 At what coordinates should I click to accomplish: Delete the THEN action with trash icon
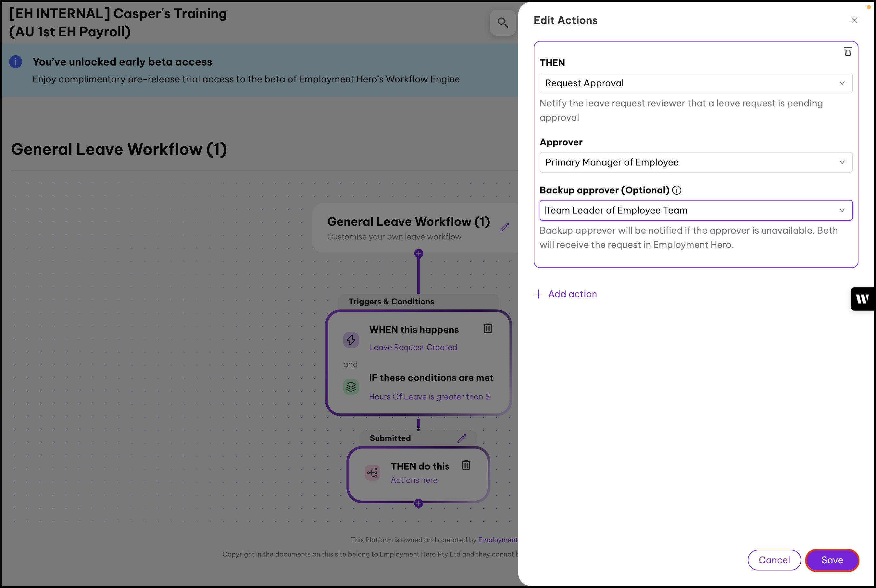pos(847,51)
